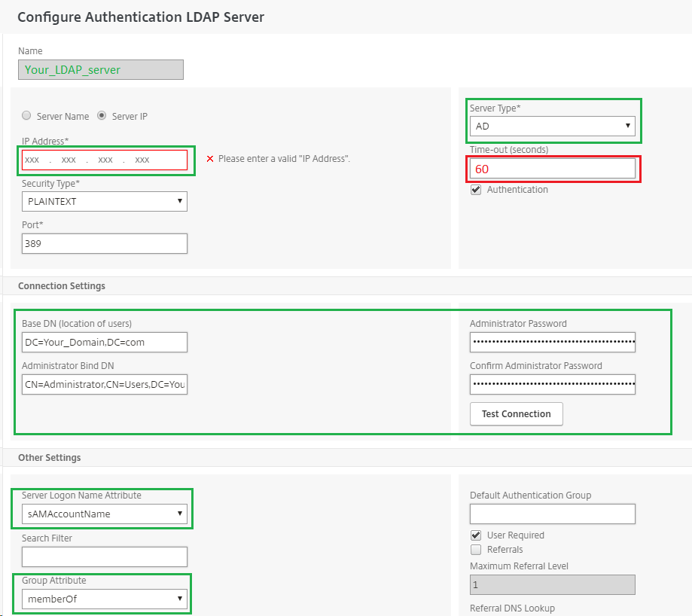The height and width of the screenshot is (616, 692).
Task: Open the Security Type dropdown showing PLAINTEXT
Action: pos(104,201)
